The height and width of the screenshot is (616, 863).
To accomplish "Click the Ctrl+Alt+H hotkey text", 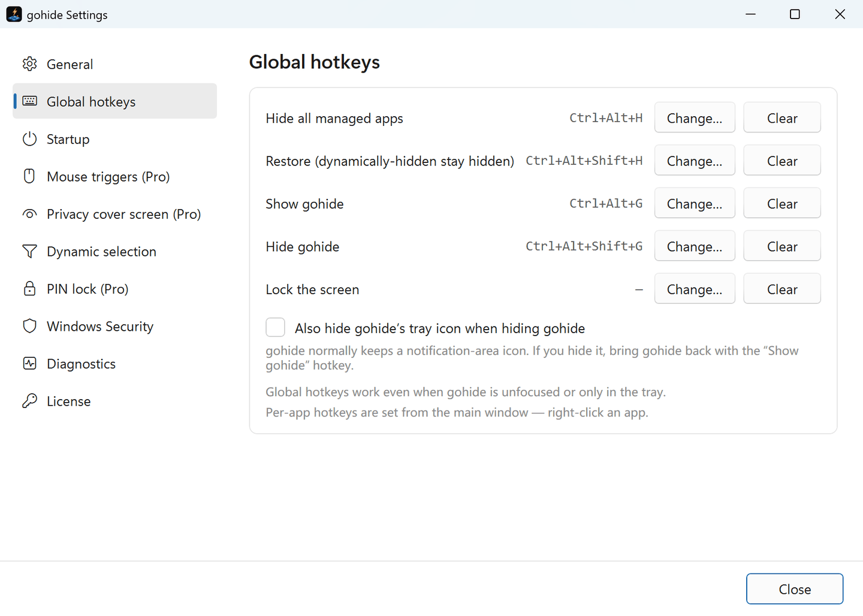I will (x=606, y=117).
